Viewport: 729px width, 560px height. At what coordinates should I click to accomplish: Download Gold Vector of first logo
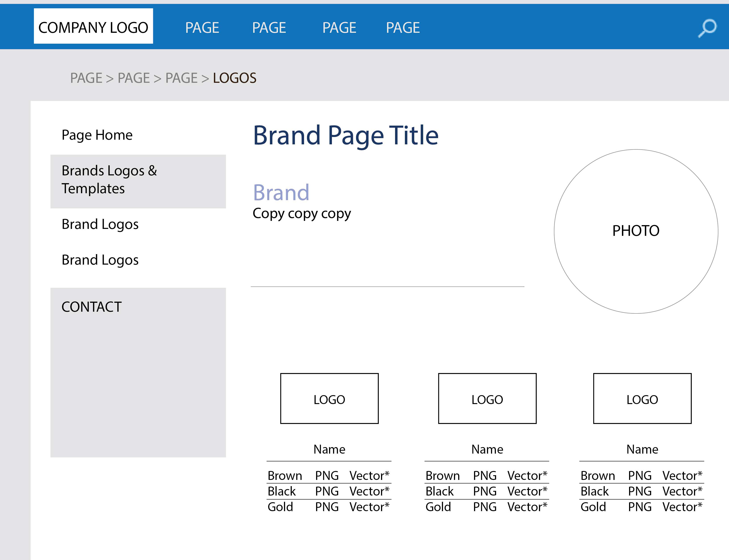pyautogui.click(x=369, y=507)
